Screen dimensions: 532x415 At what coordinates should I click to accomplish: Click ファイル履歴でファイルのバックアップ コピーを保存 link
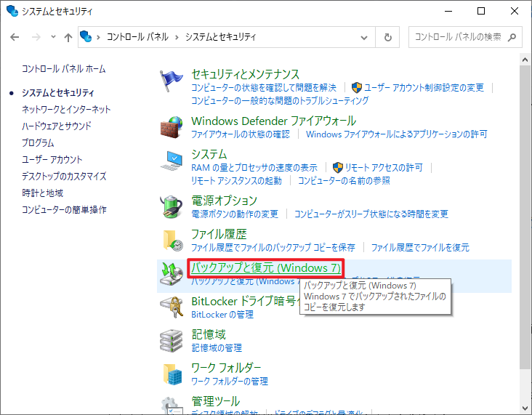(x=273, y=248)
